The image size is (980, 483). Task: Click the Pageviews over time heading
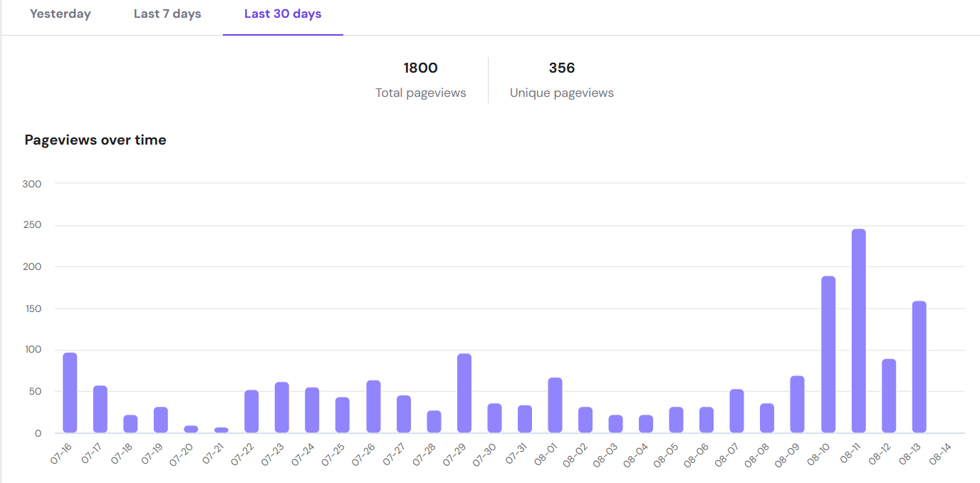click(95, 140)
